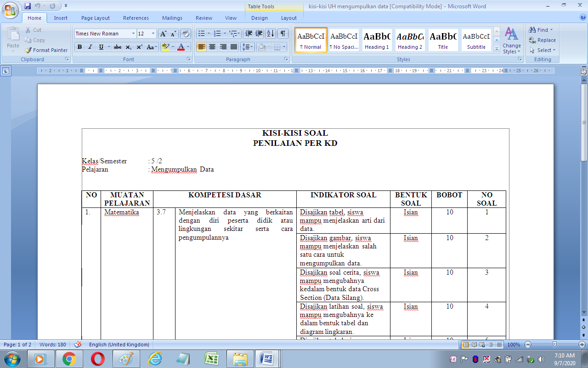Viewport: 588px width, 368px height.
Task: Apply the Title style
Action: 443,40
